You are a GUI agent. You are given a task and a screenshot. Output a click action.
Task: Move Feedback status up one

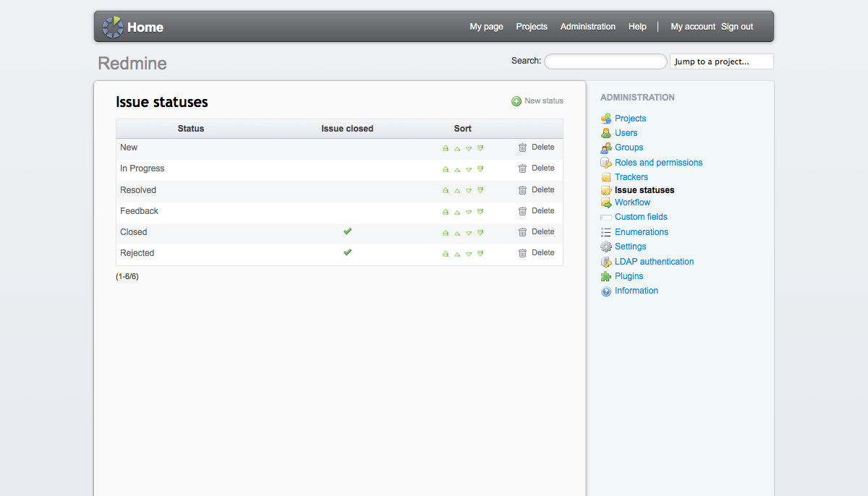pyautogui.click(x=457, y=212)
